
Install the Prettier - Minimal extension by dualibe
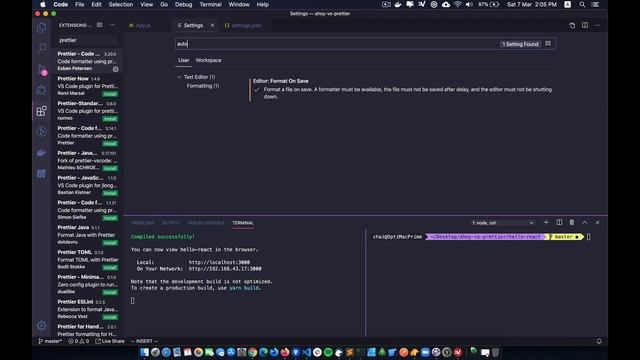110,292
